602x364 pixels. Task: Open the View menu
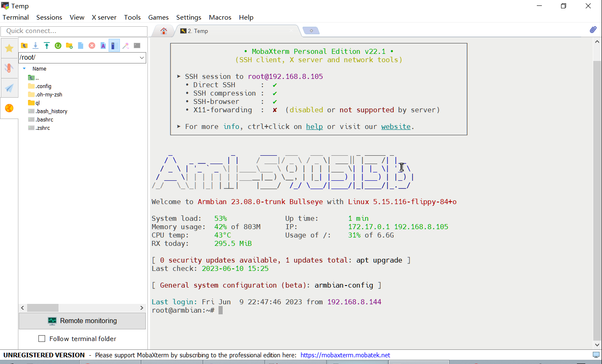(77, 17)
